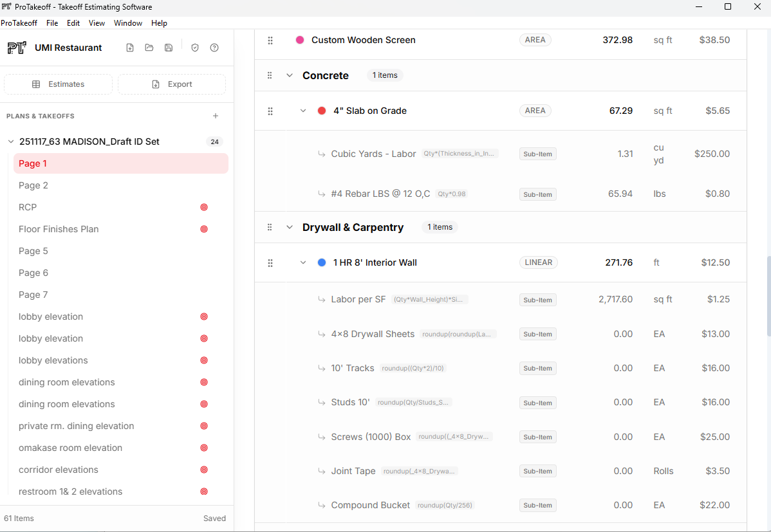Click roundup((Qty*2)/10) formula on 10' Tracks

coord(413,368)
